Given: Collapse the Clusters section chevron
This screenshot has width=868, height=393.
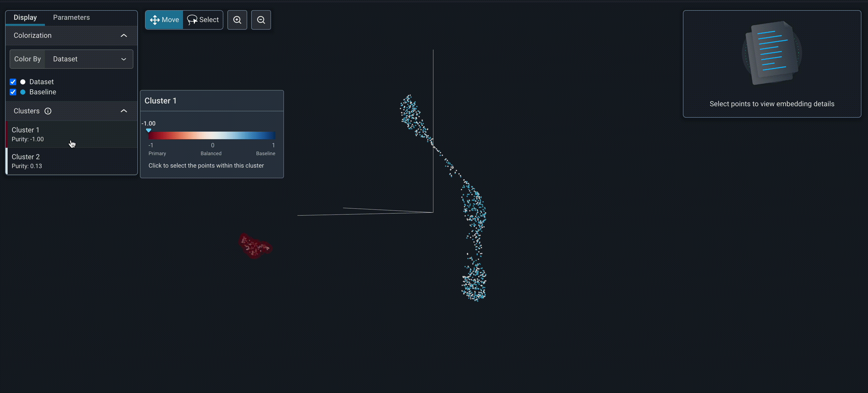Looking at the screenshot, I should [124, 111].
